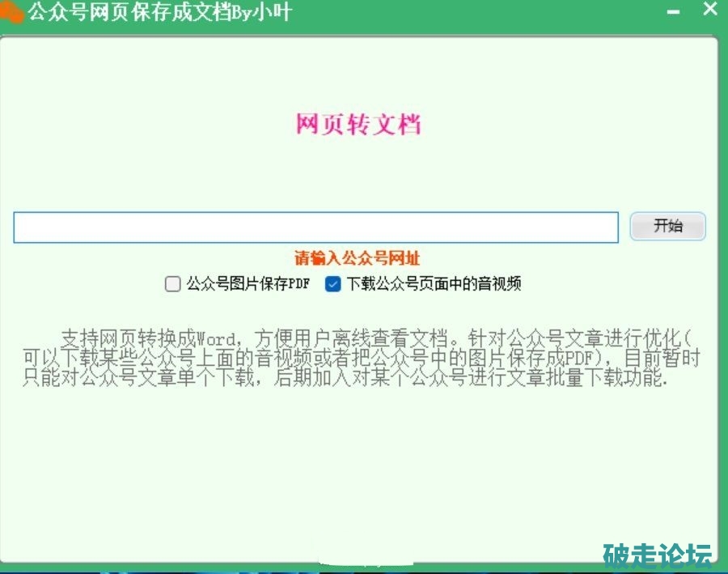The width and height of the screenshot is (728, 574).
Task: Click blank area below the description text
Action: tap(358, 470)
